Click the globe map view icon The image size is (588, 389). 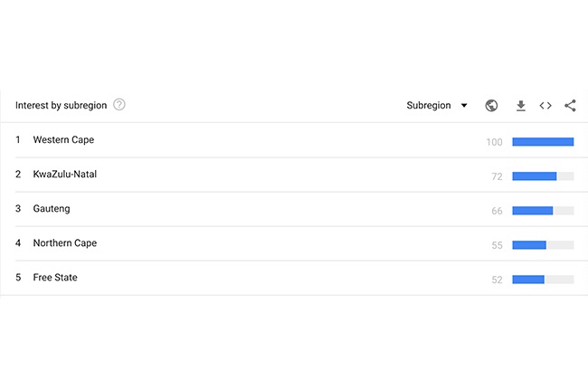pyautogui.click(x=491, y=106)
